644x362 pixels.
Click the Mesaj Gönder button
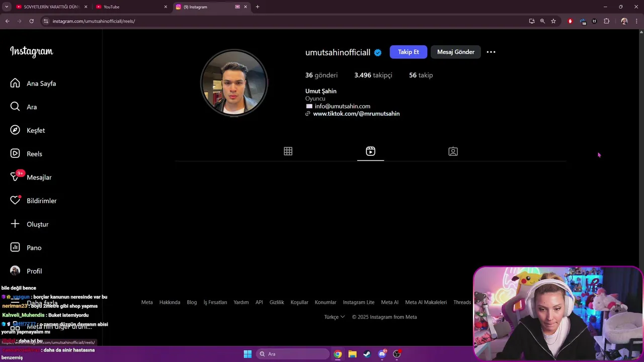pos(455,52)
